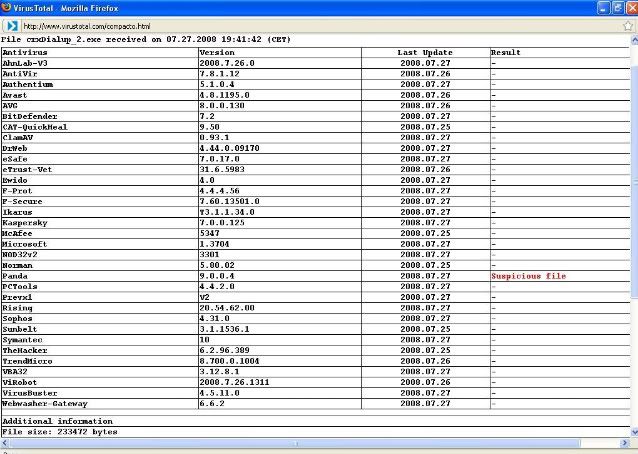Select the 'Panda' antivirus cell
638x454 pixels.
point(100,276)
